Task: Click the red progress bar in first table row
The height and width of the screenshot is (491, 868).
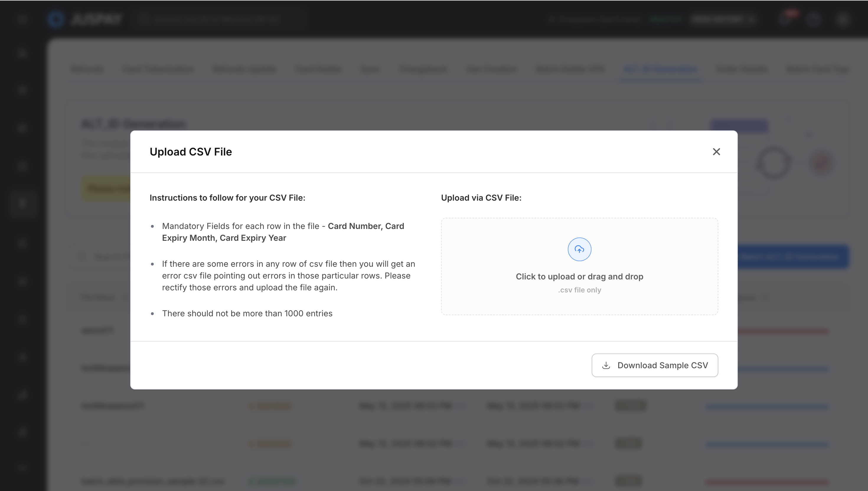Action: tap(783, 331)
